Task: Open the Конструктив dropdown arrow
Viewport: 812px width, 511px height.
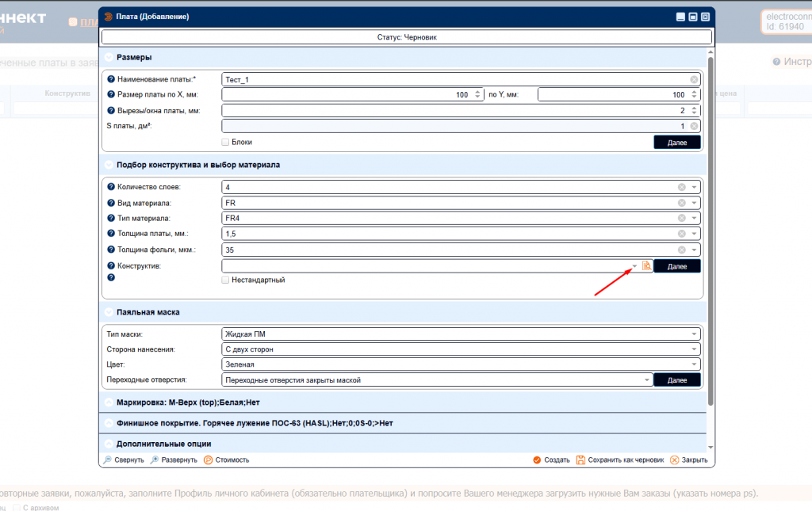Action: pos(634,266)
